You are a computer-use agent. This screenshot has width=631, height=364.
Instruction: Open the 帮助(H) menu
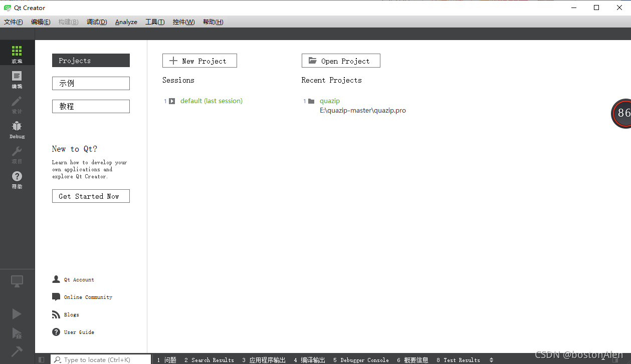213,22
